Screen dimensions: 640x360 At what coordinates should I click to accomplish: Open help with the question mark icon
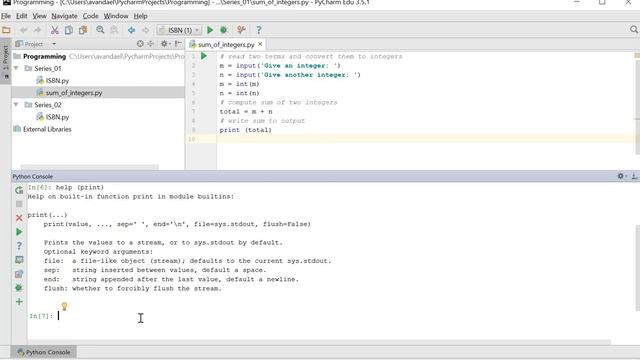click(258, 30)
